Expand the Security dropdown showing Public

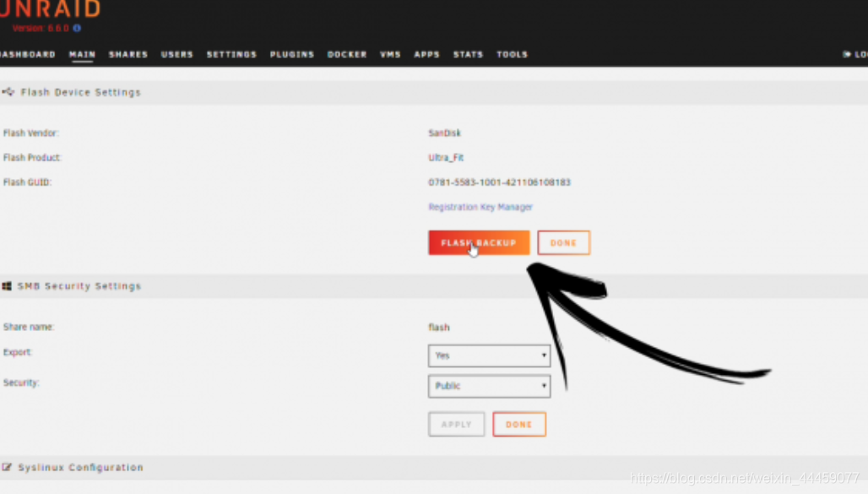490,386
